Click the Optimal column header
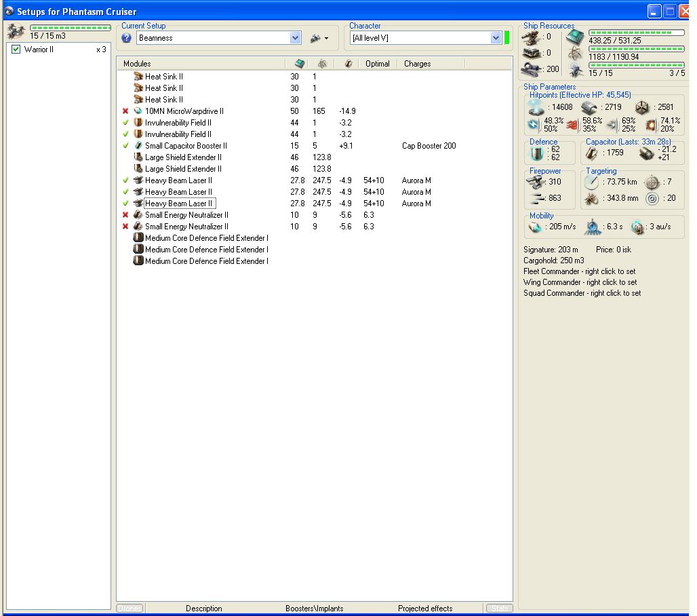The image size is (697, 616). point(378,64)
